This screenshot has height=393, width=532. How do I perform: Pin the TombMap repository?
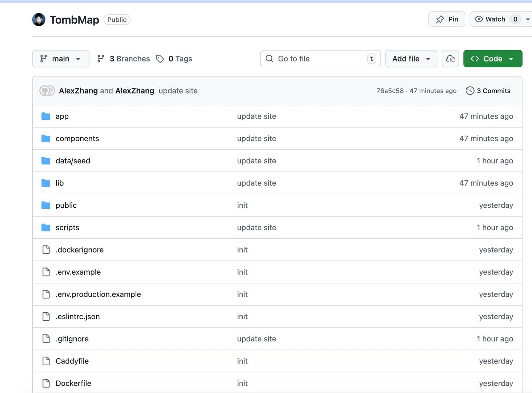(x=447, y=19)
